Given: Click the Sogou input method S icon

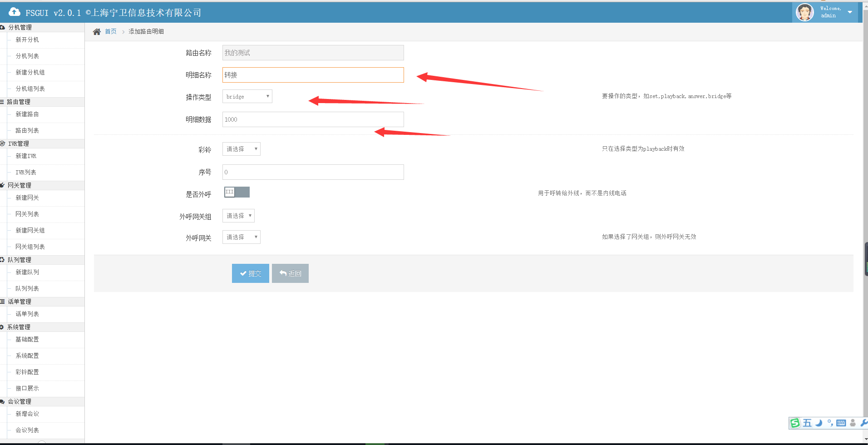Looking at the screenshot, I should point(795,423).
